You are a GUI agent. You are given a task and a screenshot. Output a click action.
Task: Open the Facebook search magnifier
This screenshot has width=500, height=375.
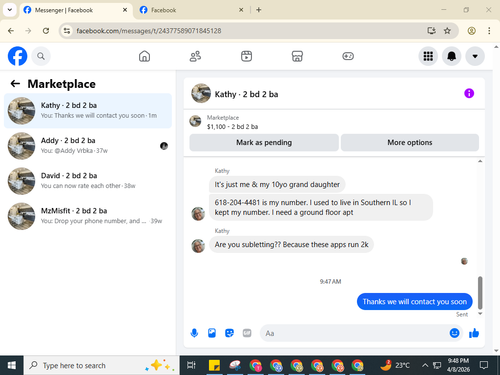(x=41, y=56)
